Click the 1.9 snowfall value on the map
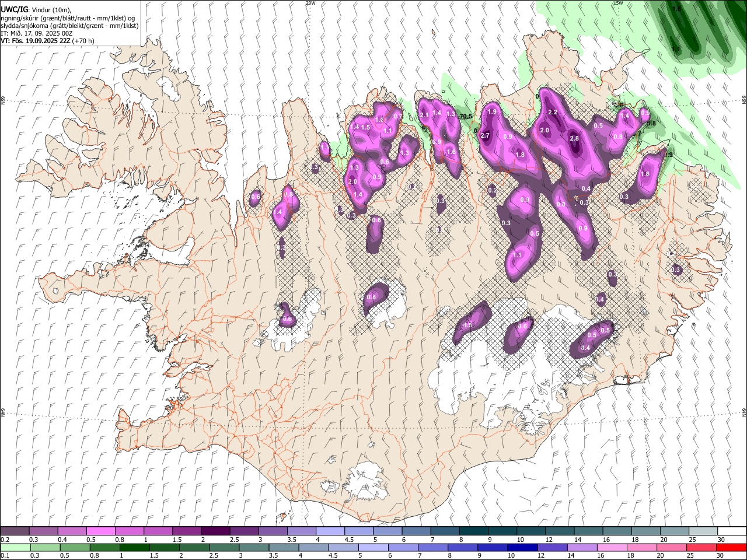Viewport: 747px width, 560px height. click(x=492, y=111)
